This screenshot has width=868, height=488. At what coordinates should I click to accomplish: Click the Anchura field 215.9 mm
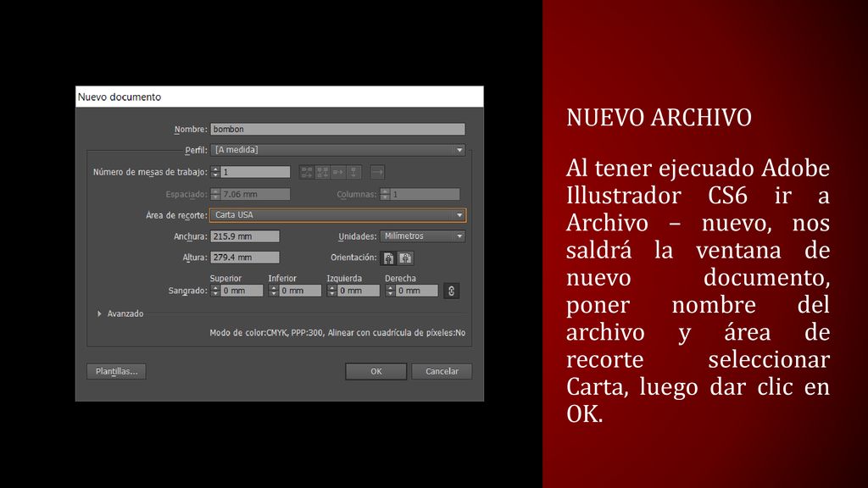(245, 236)
